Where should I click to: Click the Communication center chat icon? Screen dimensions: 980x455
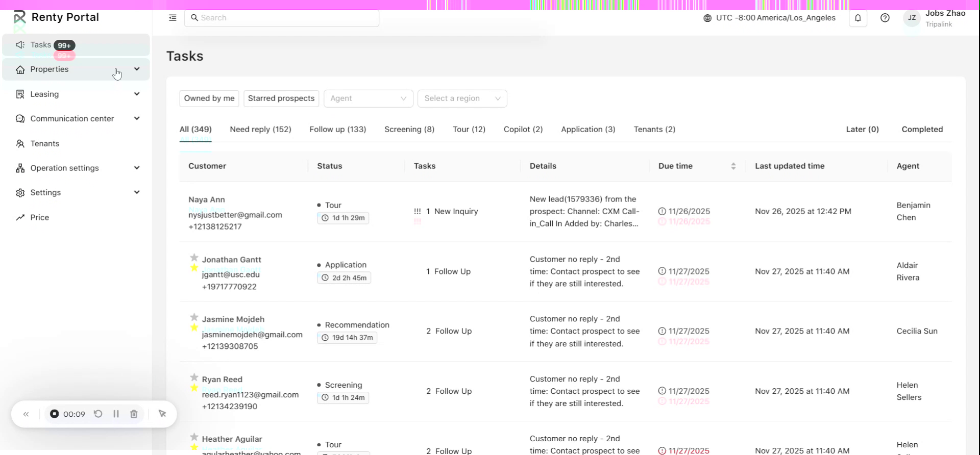point(20,119)
